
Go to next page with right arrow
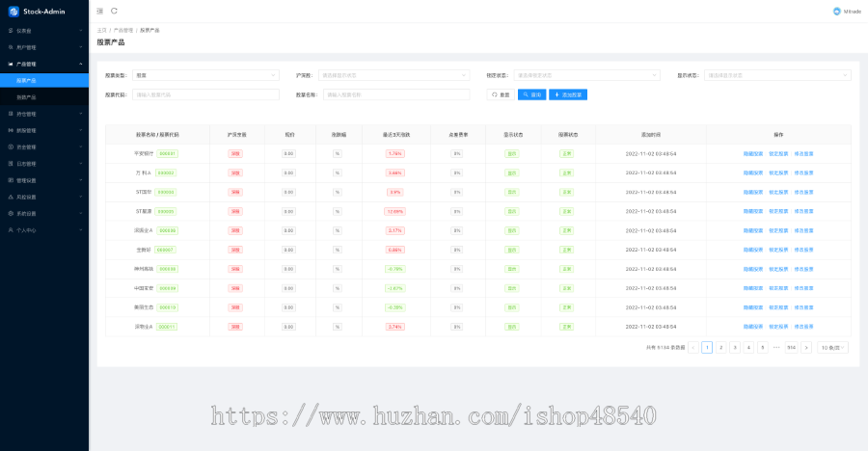coord(806,348)
